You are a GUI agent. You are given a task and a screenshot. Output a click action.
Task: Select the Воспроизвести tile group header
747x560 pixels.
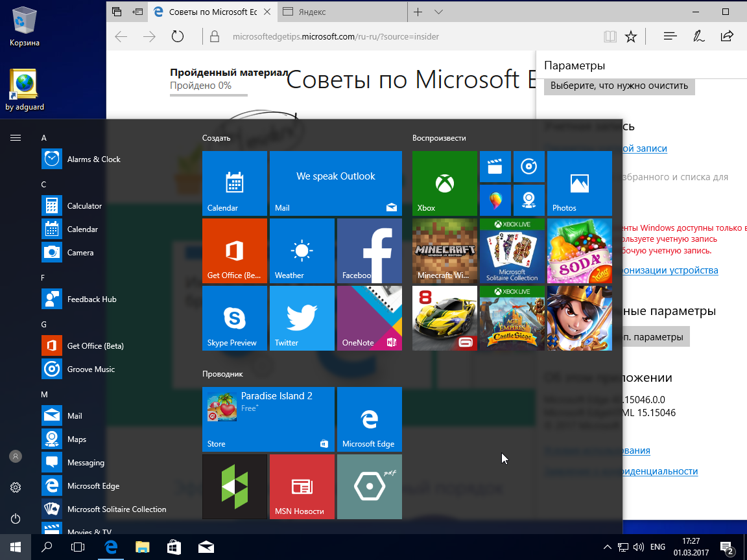click(x=439, y=138)
